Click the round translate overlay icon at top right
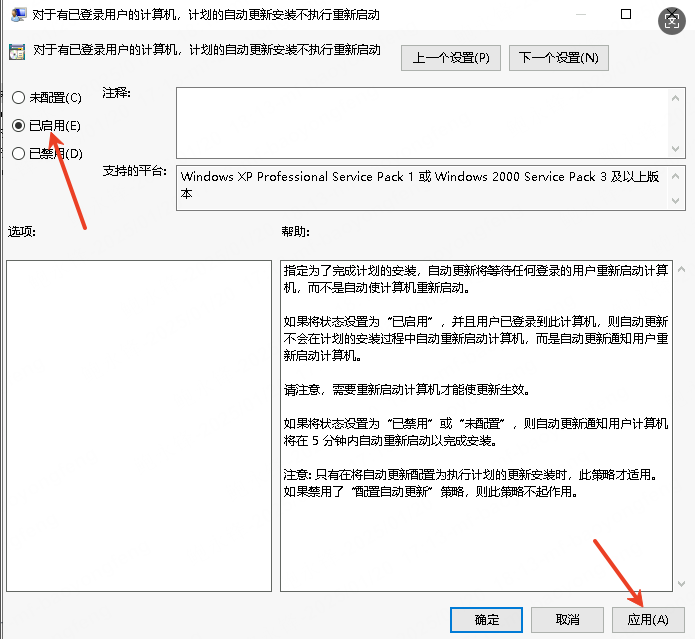The height and width of the screenshot is (639, 695). coord(672,20)
